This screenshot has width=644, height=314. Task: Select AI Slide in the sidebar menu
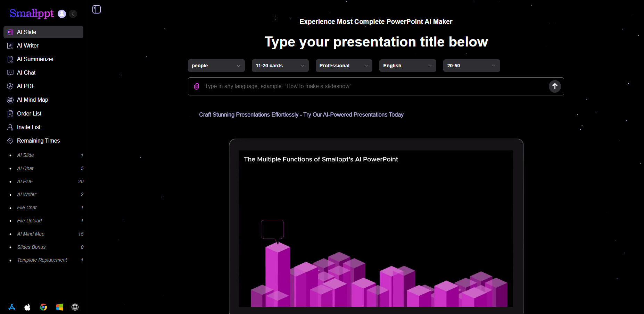(43, 32)
